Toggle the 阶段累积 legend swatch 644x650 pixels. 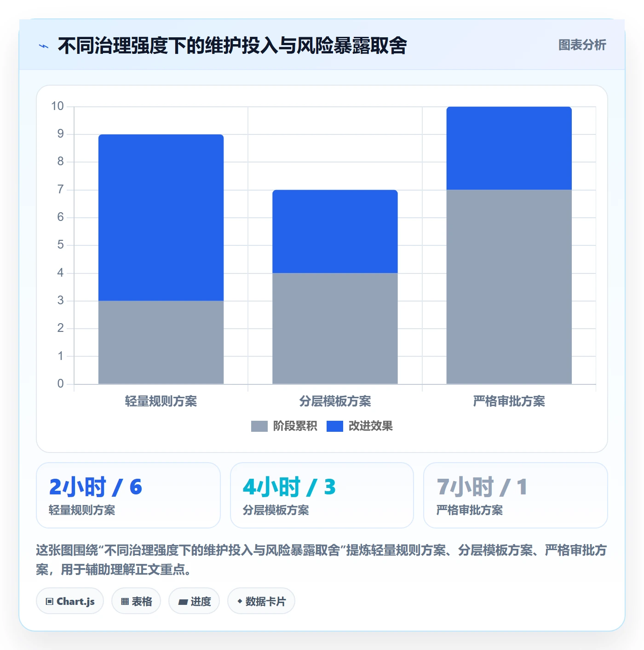259,426
